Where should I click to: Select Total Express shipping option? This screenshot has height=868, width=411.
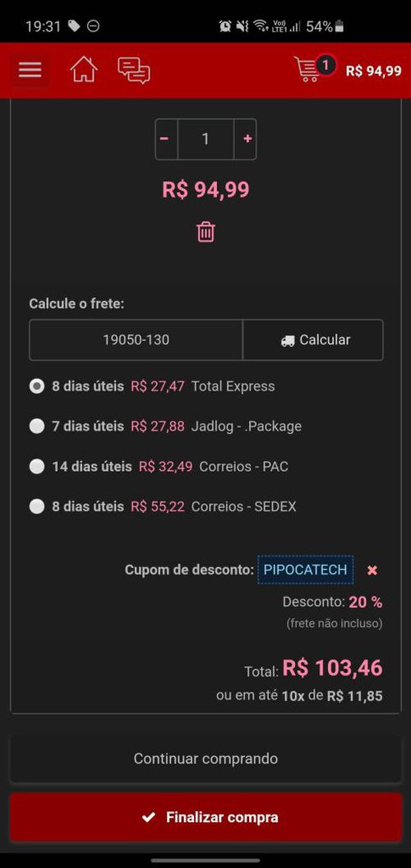36,386
